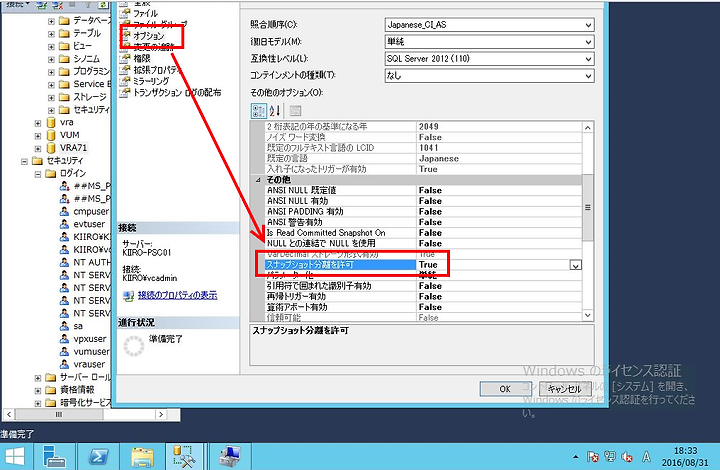
Task: Open the 権限 page
Action: click(142, 58)
